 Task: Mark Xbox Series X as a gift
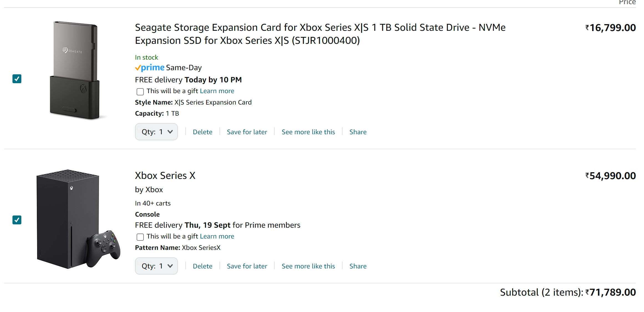tap(140, 237)
